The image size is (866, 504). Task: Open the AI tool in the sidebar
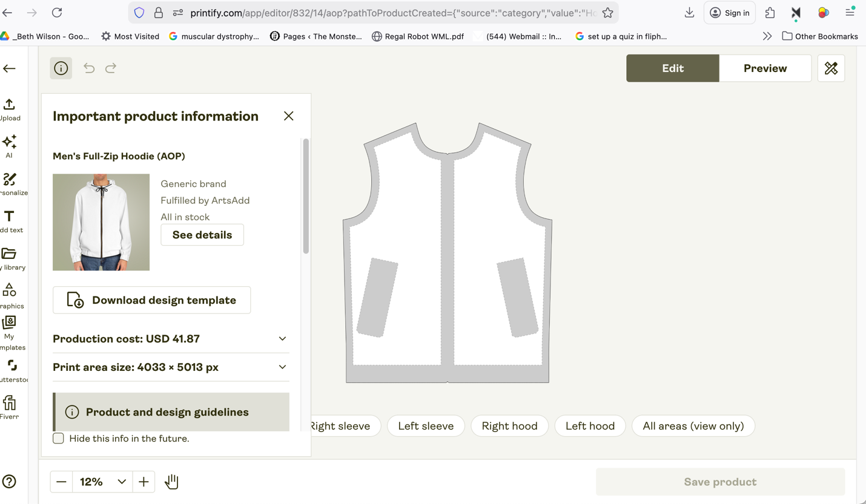(9, 147)
